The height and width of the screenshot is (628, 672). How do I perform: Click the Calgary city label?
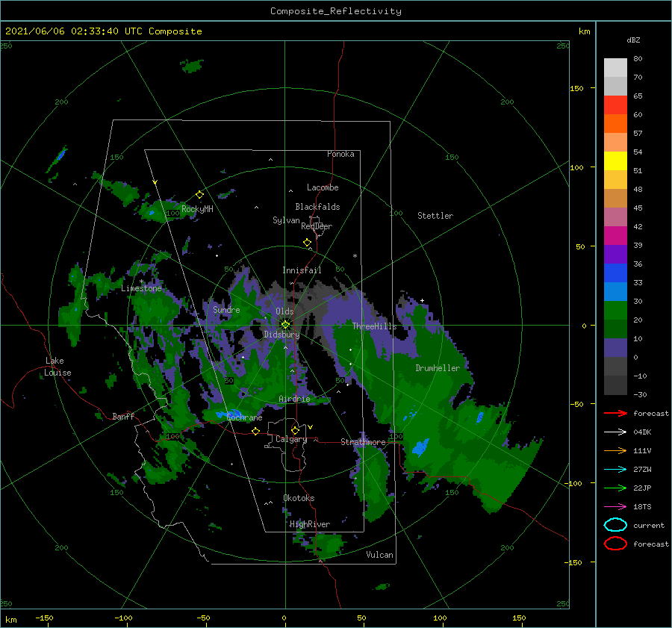291,439
